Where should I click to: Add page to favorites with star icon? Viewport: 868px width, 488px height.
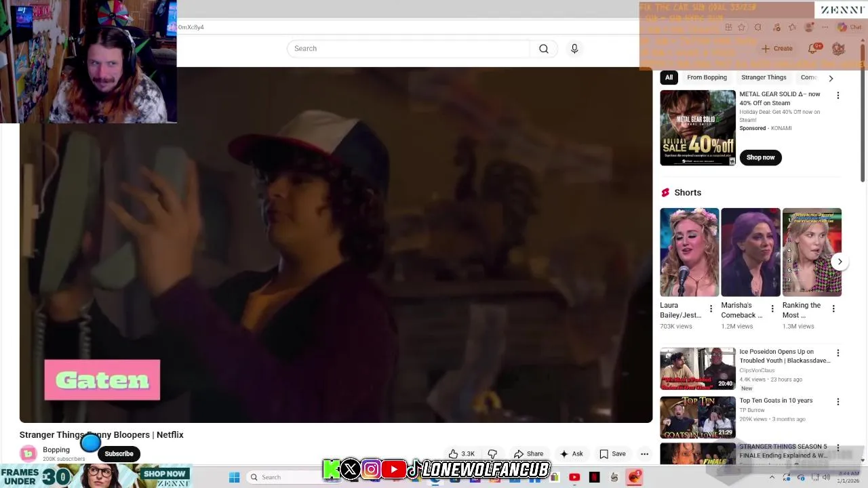coord(742,27)
